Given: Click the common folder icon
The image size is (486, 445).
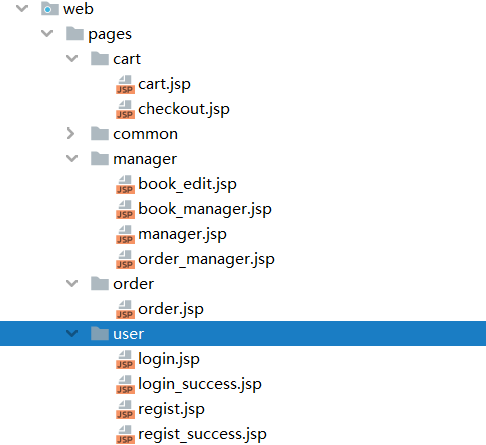Looking at the screenshot, I should pyautogui.click(x=100, y=133).
